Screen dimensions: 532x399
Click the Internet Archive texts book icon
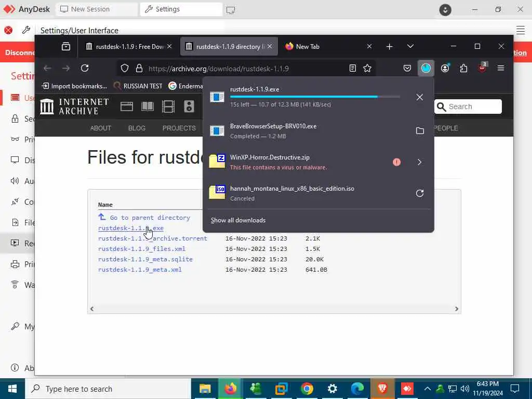(147, 107)
